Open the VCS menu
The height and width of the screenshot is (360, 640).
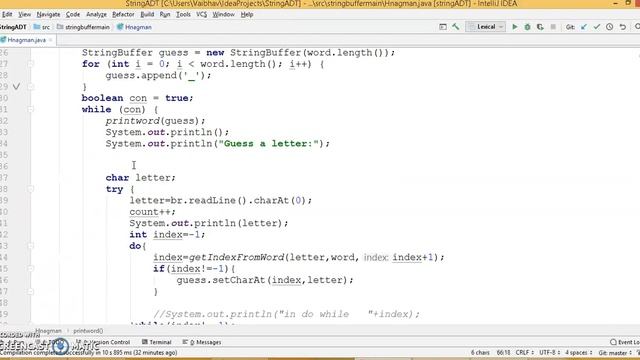pyautogui.click(x=202, y=14)
